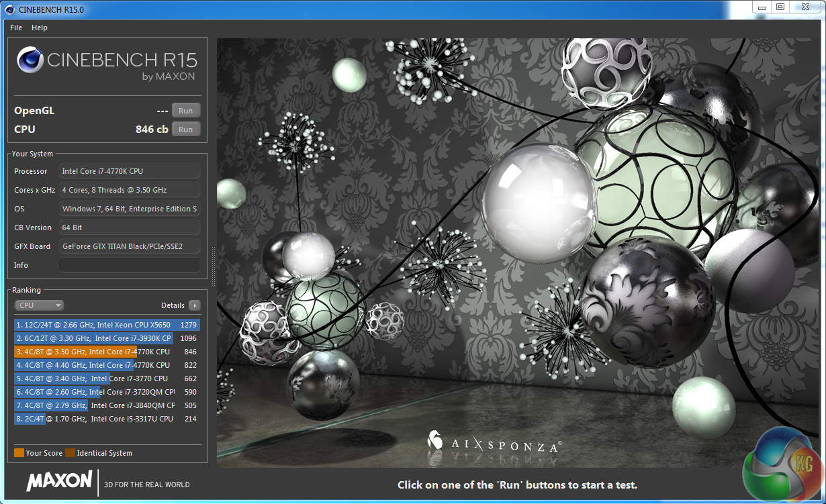This screenshot has width=826, height=504.
Task: Open the CPU ranking type dropdown
Action: pyautogui.click(x=39, y=305)
